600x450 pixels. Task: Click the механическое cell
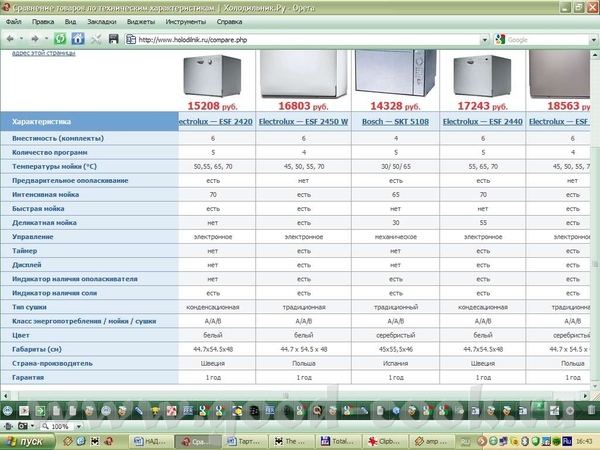coord(395,237)
